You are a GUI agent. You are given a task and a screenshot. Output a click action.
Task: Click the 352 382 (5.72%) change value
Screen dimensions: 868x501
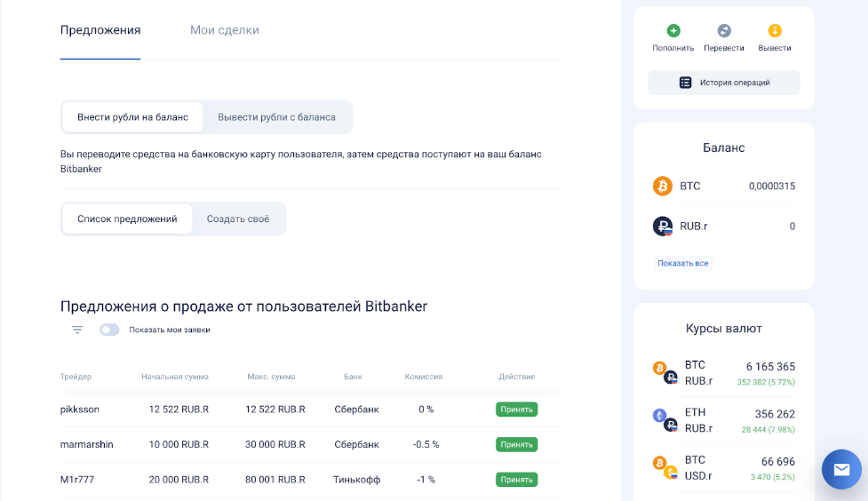[x=766, y=382]
